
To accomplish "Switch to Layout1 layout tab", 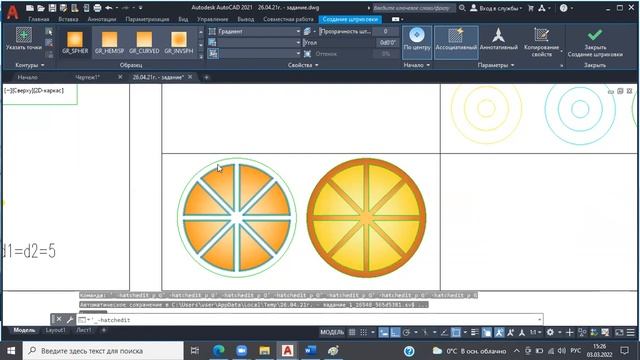I will tap(55, 330).
